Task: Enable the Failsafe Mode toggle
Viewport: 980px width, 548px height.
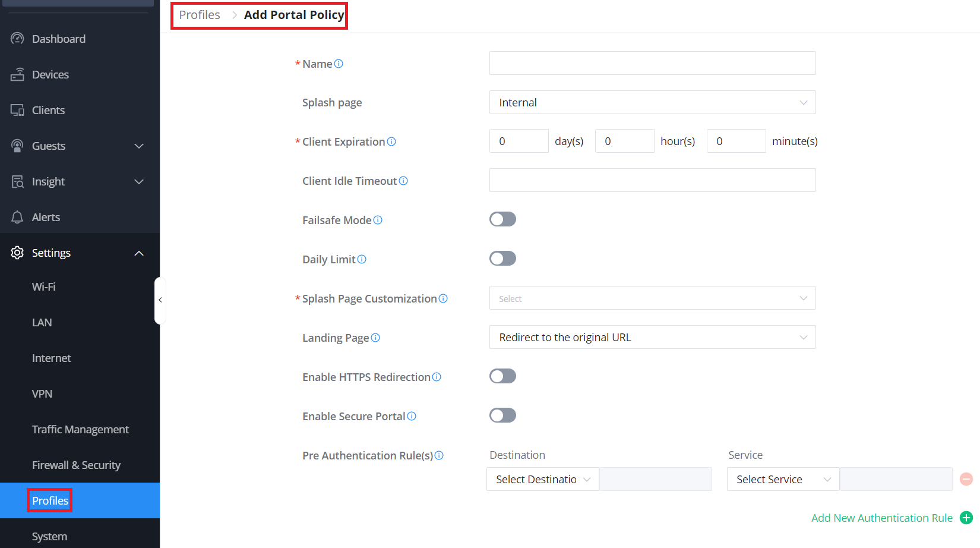Action: pos(502,219)
